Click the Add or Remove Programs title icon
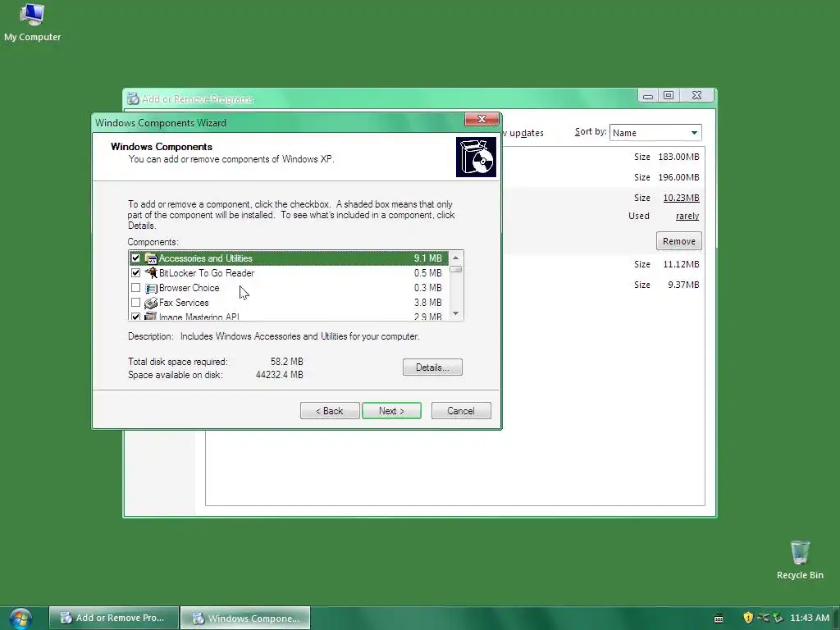840x630 pixels. [x=133, y=98]
